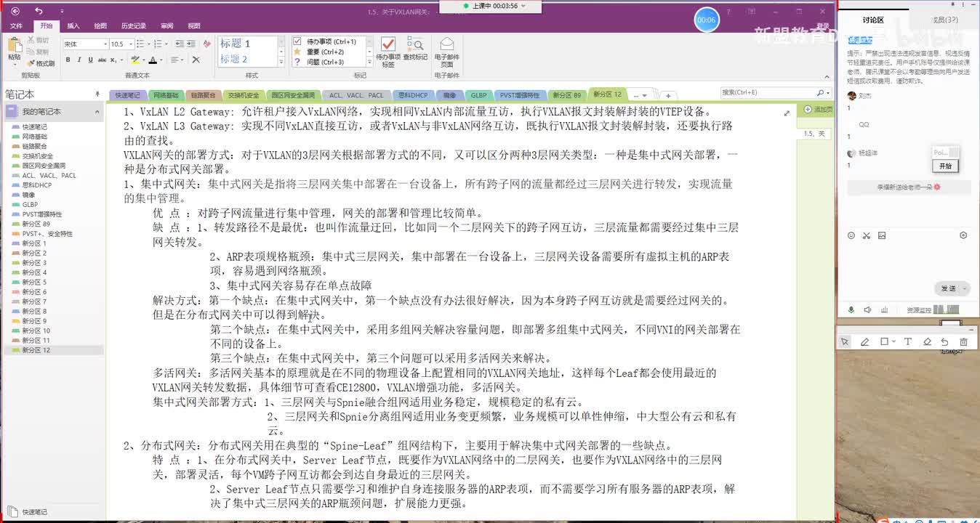
Task: Select the pen tool in annotation toolbar
Action: click(x=865, y=341)
